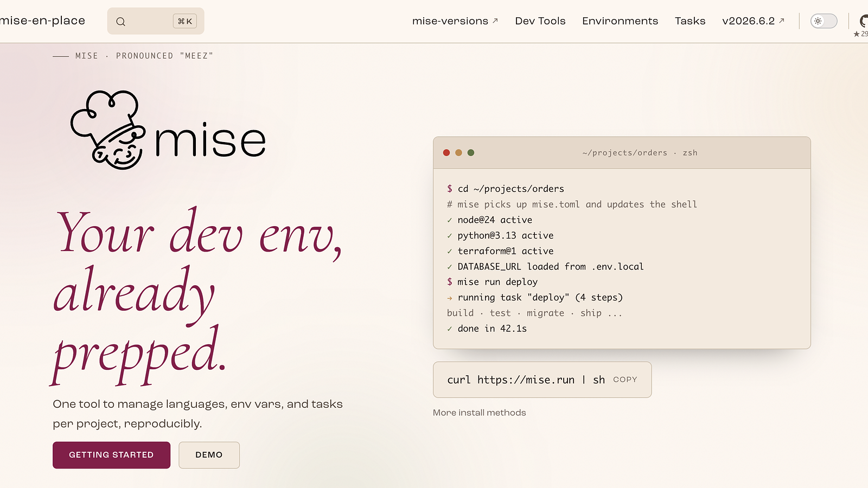Click the ⌘K shortcut badge
This screenshot has width=868, height=488.
pos(185,21)
